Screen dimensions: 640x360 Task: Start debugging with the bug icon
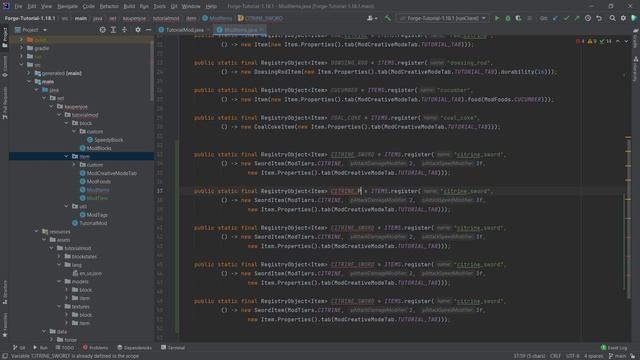(508, 18)
